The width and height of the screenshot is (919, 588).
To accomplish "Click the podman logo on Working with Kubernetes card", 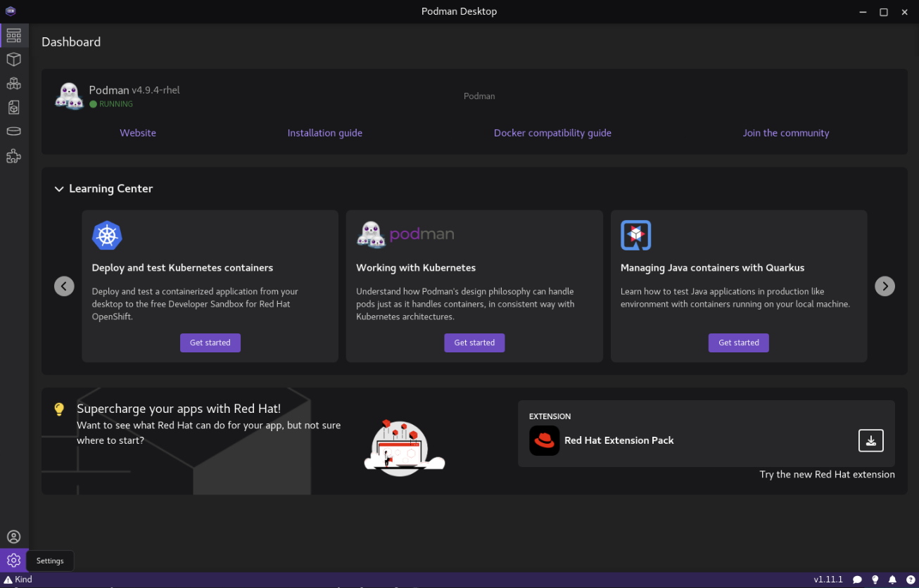I will click(405, 235).
